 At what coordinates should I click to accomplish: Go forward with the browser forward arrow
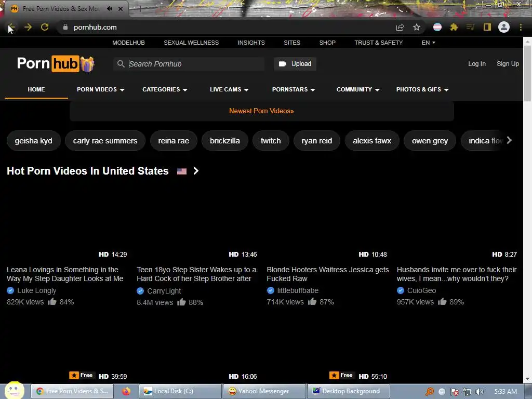click(x=28, y=27)
